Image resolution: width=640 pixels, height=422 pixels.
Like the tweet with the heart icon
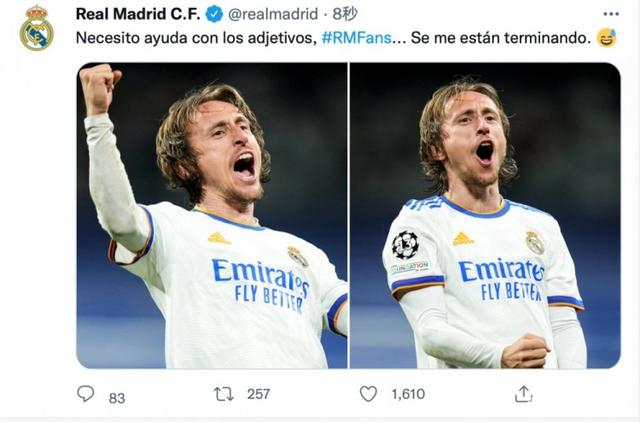(368, 394)
